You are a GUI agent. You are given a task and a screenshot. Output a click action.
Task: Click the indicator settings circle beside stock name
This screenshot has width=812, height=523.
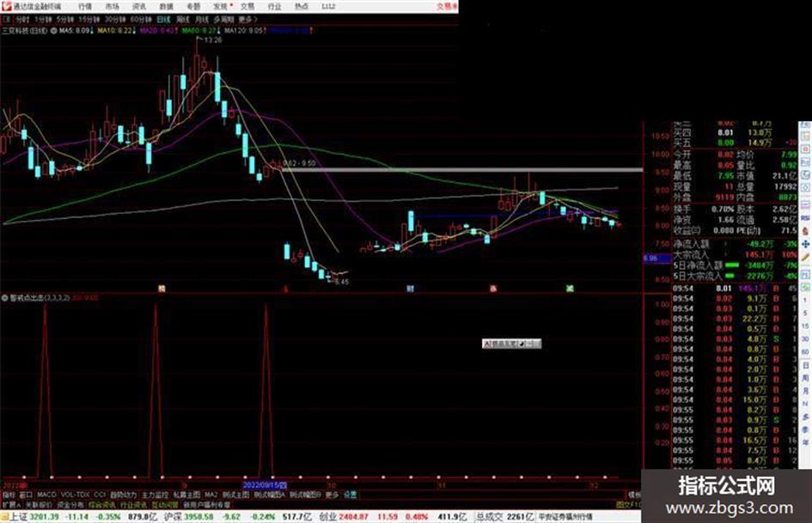54,31
